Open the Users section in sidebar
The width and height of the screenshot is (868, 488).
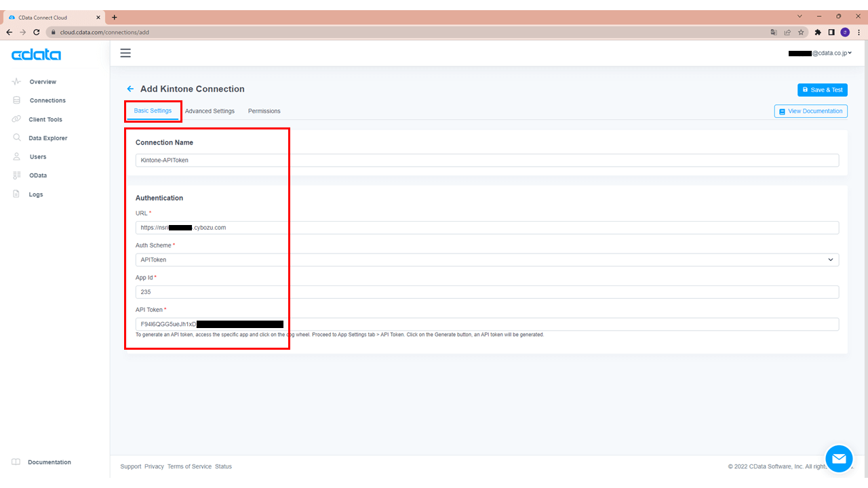click(38, 157)
